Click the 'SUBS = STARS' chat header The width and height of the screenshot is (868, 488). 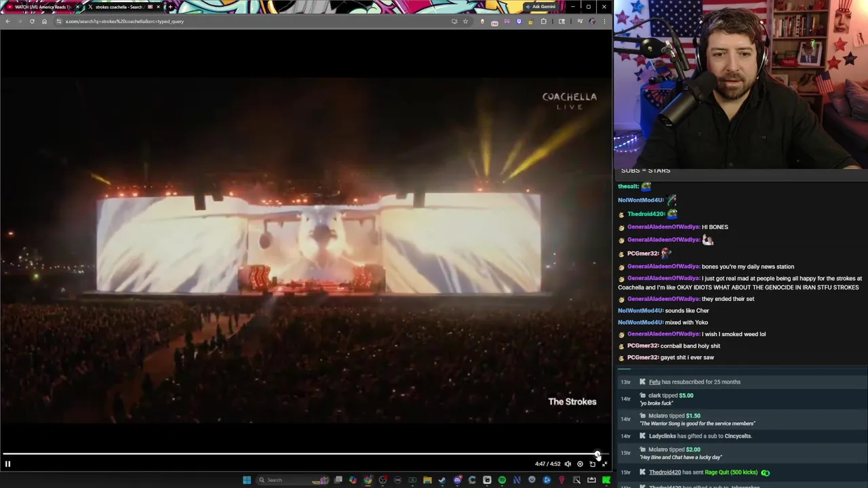(x=645, y=171)
